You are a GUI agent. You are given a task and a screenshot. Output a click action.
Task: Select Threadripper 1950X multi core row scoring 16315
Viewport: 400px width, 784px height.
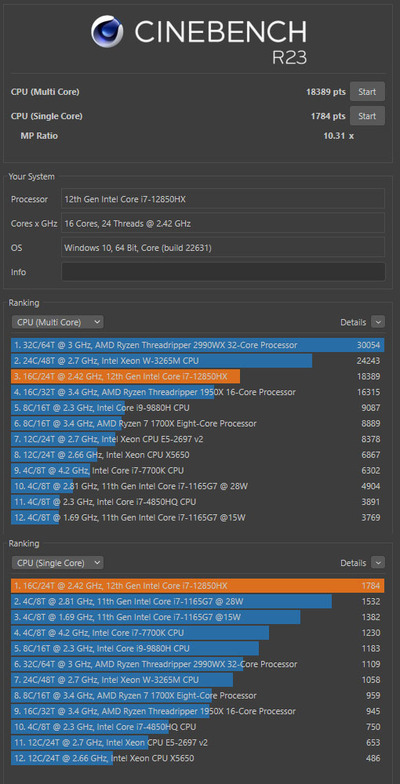point(198,392)
